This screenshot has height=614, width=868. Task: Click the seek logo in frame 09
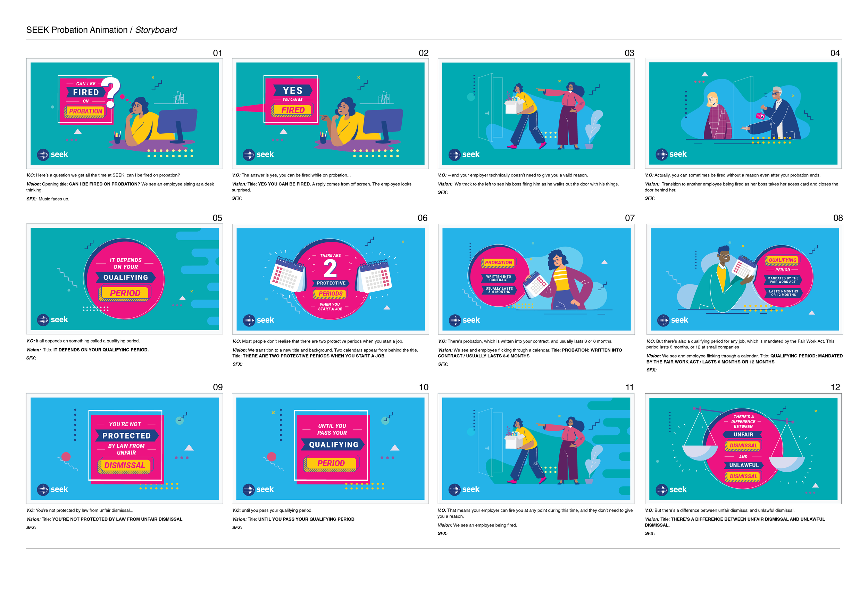52,489
